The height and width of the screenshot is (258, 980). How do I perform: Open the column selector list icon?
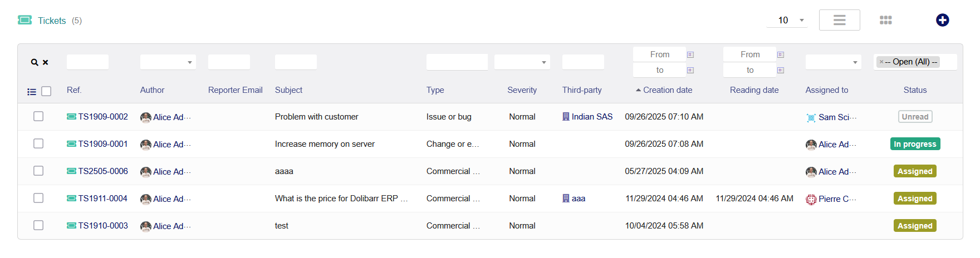pos(32,92)
